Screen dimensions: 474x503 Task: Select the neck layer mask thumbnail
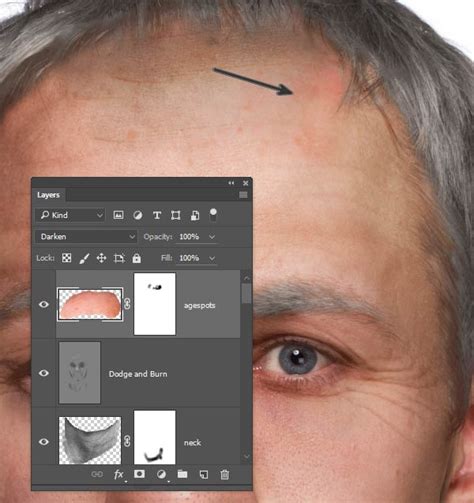(155, 437)
